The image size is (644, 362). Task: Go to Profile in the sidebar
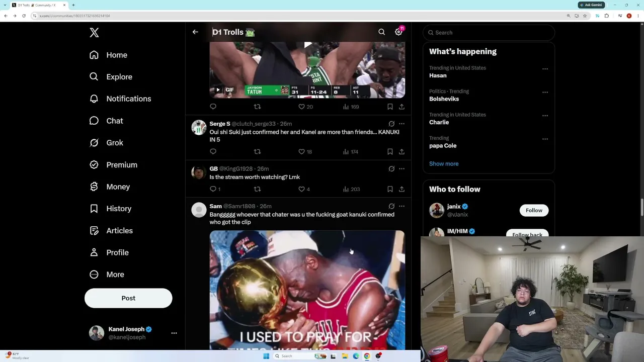pos(109,252)
